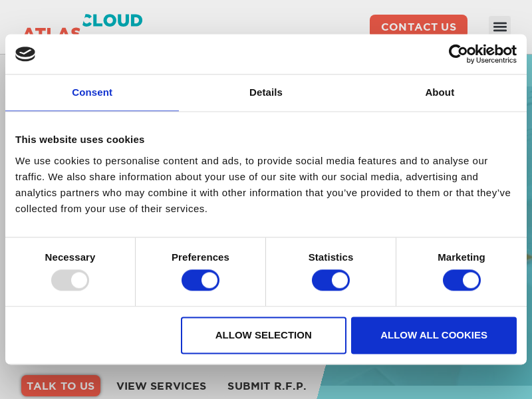The height and width of the screenshot is (399, 532).
Task: Click the Contact Us button
Action: (x=418, y=27)
